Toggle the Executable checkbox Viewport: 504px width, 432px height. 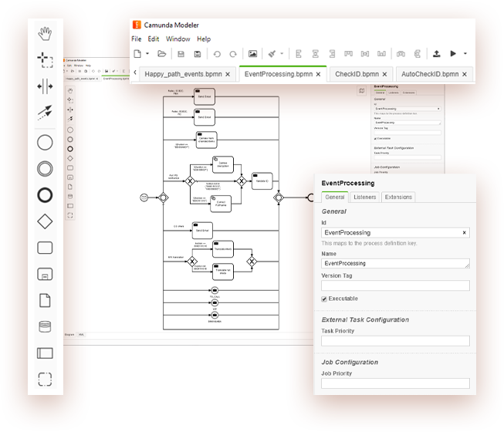[324, 299]
